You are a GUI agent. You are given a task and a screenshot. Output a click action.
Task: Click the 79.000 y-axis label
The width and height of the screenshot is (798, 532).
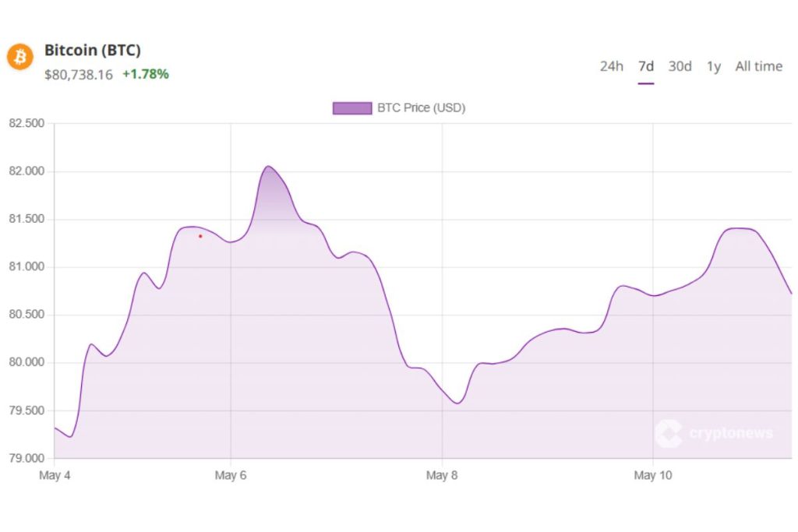click(26, 458)
